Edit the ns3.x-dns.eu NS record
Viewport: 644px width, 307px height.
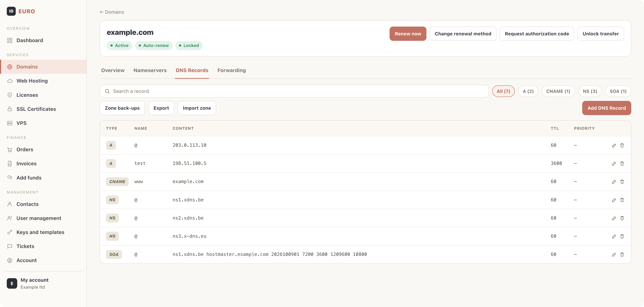click(614, 236)
